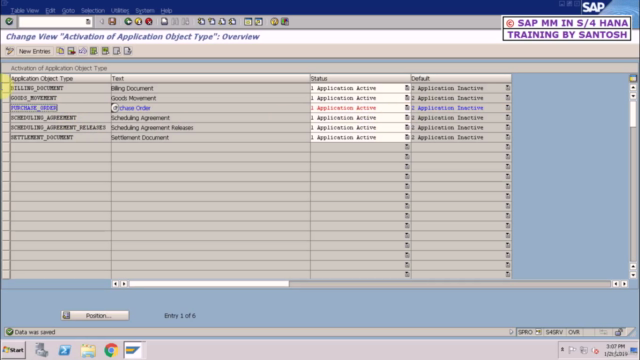Click the green Enter checkmark icon
The image size is (640, 360).
(9, 21)
